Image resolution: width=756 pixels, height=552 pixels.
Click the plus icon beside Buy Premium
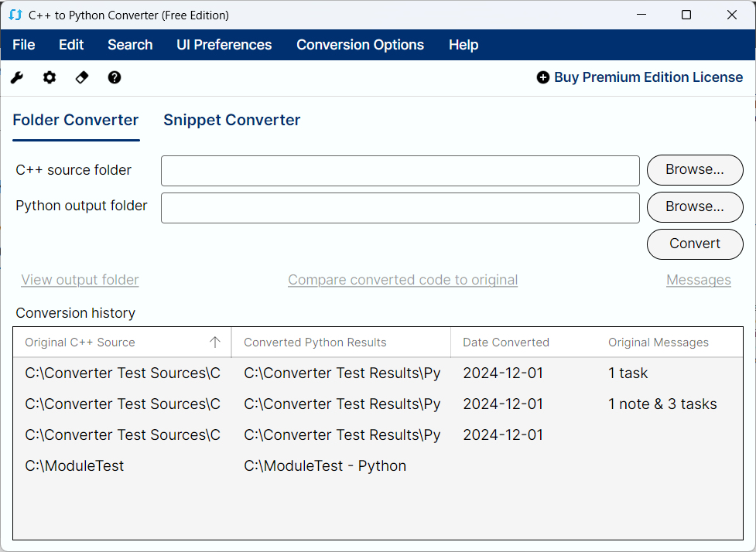[543, 77]
